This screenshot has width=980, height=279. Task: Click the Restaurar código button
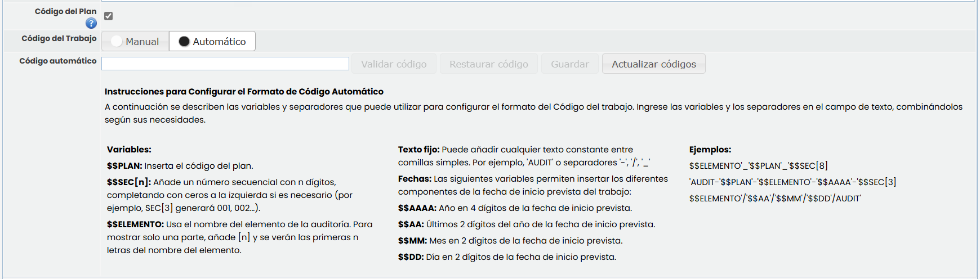click(x=488, y=64)
